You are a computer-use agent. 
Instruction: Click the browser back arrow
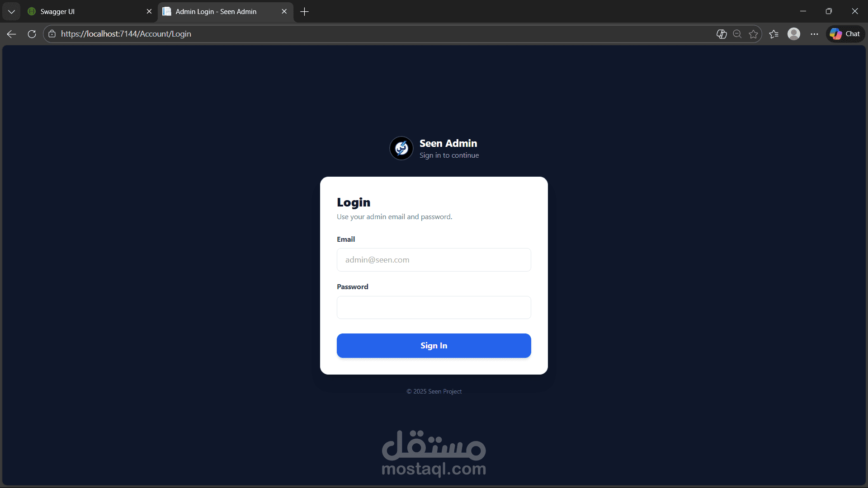[12, 34]
